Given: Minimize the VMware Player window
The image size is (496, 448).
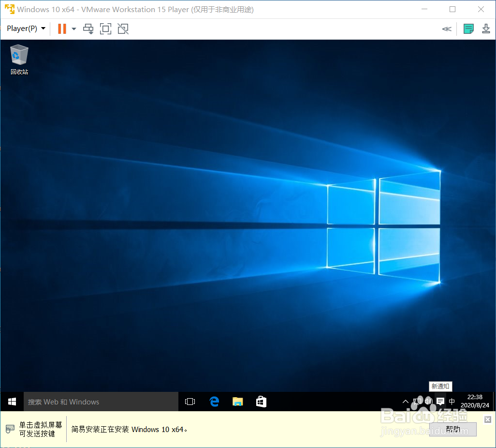Looking at the screenshot, I should tap(424, 10).
